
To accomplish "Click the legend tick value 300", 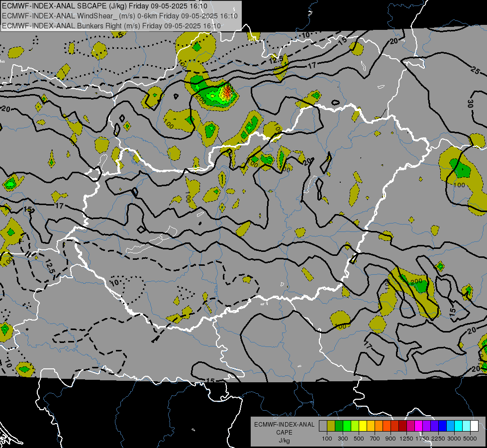I will [x=343, y=439].
